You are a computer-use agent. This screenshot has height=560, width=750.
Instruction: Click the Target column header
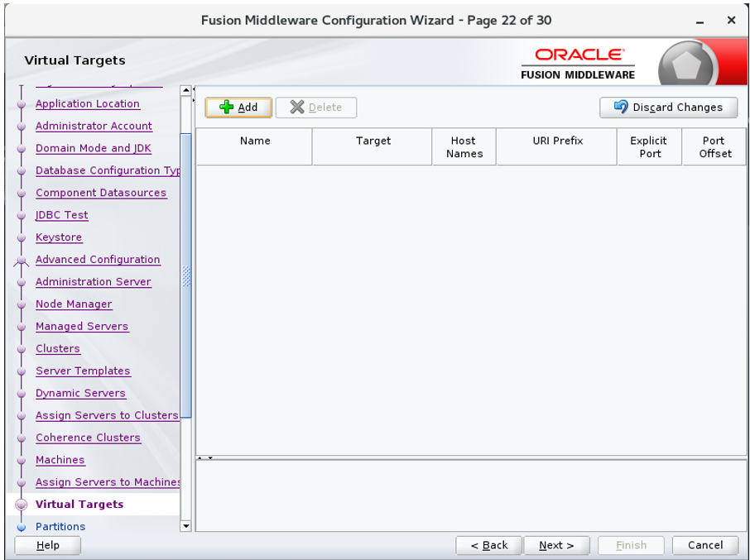click(x=373, y=146)
